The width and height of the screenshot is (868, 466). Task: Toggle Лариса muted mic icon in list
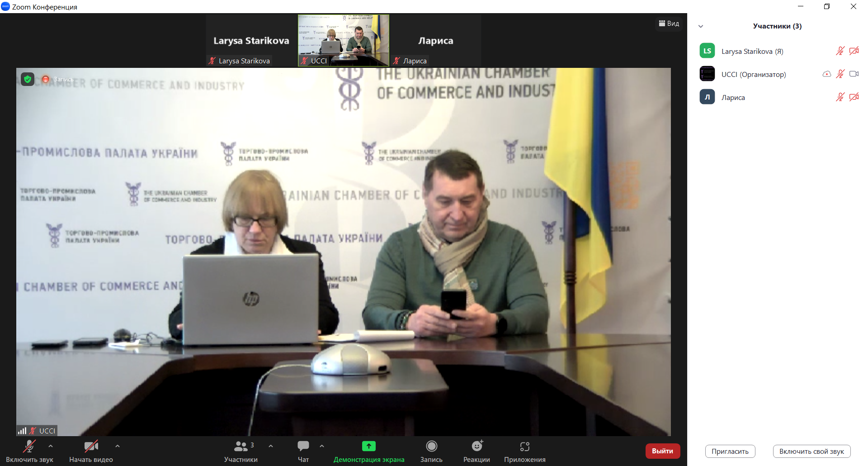coord(840,97)
